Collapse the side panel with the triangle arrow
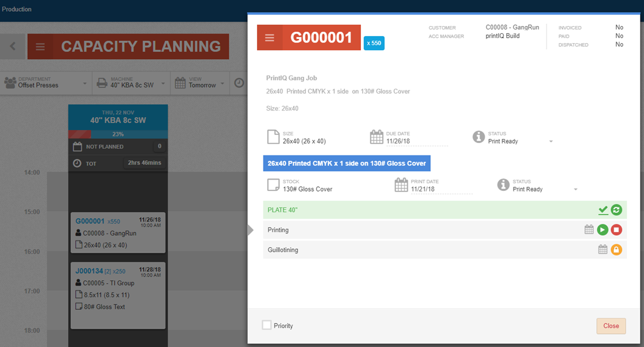 (250, 230)
